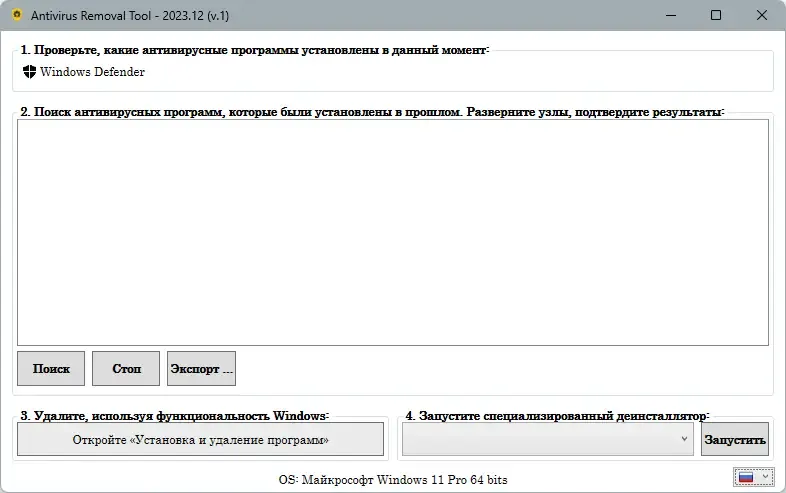Click the app icon in title bar
Screen dimensions: 786x493
click(17, 15)
